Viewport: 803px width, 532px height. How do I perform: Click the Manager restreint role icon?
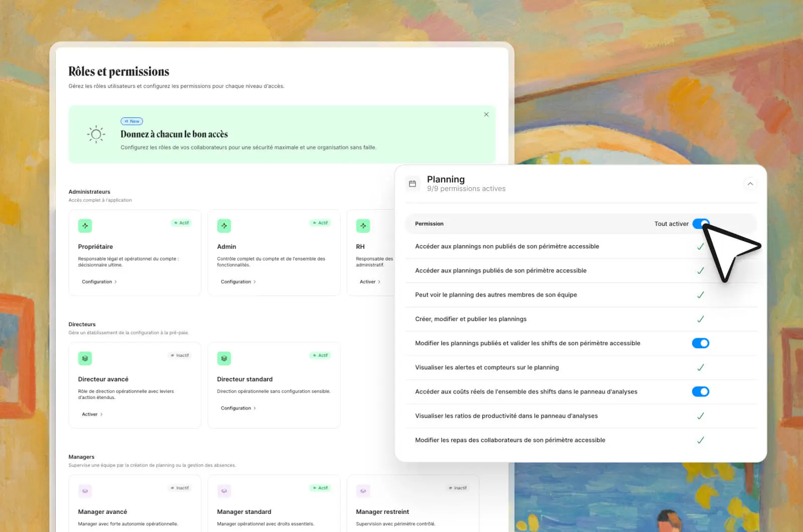[363, 491]
